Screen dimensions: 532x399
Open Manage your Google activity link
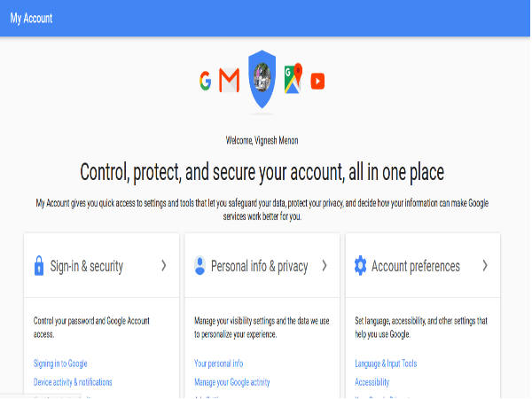coord(231,382)
